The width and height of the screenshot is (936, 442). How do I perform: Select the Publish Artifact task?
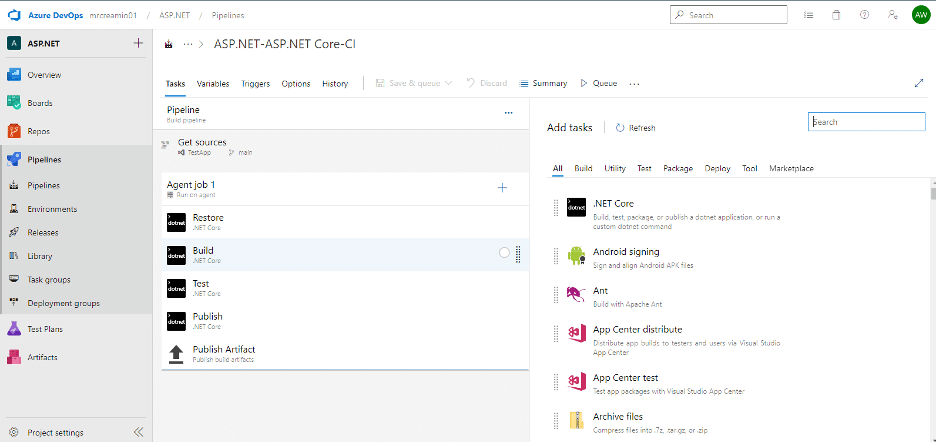coord(346,354)
